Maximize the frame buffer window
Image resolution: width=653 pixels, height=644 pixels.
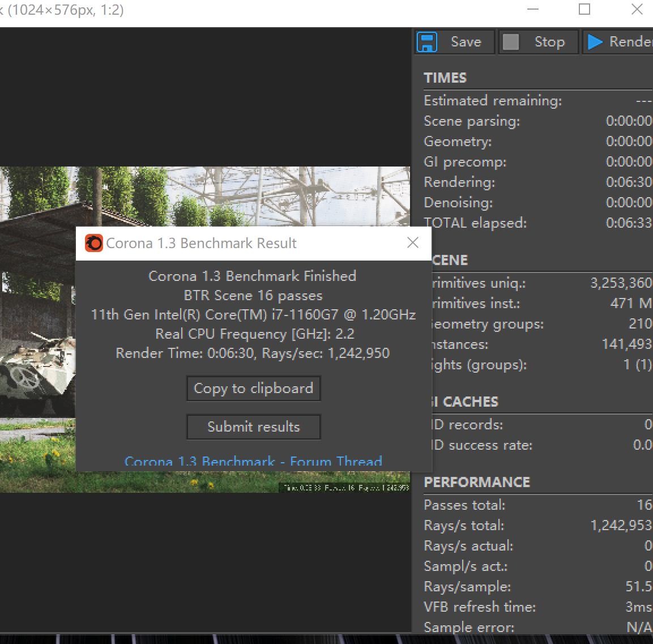click(584, 10)
